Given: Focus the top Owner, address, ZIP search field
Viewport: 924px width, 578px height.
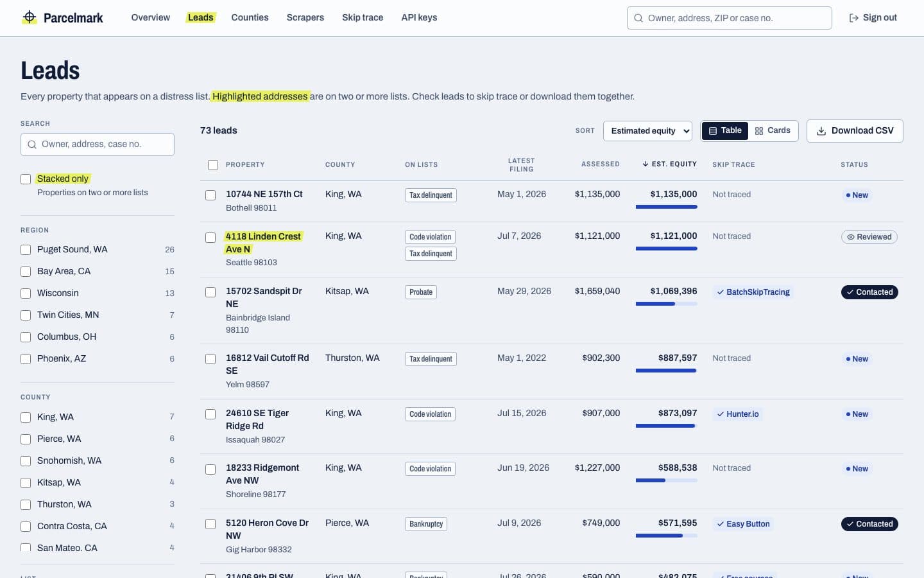Looking at the screenshot, I should click(730, 18).
